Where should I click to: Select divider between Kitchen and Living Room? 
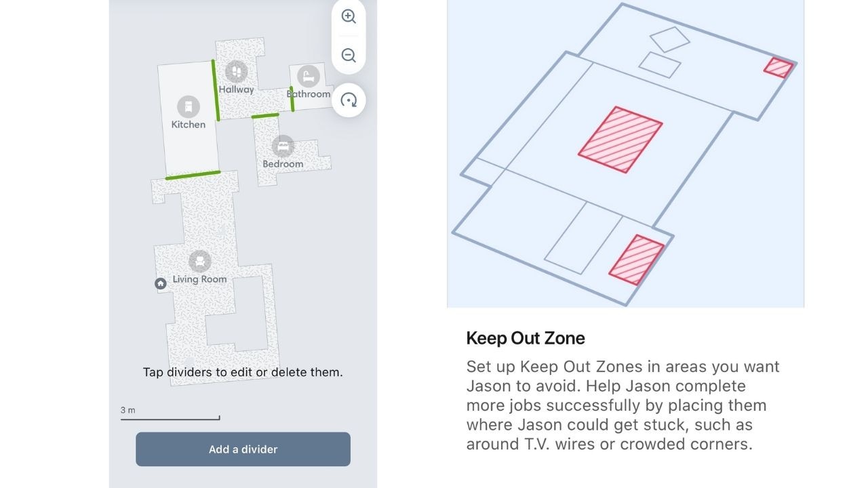click(193, 176)
